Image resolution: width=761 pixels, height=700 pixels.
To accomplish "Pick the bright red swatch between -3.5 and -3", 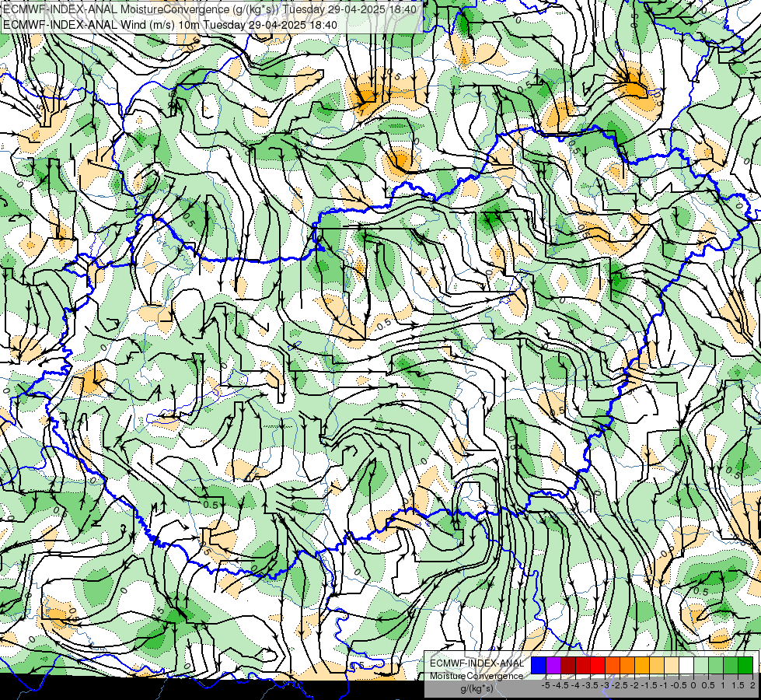I will pyautogui.click(x=598, y=665).
